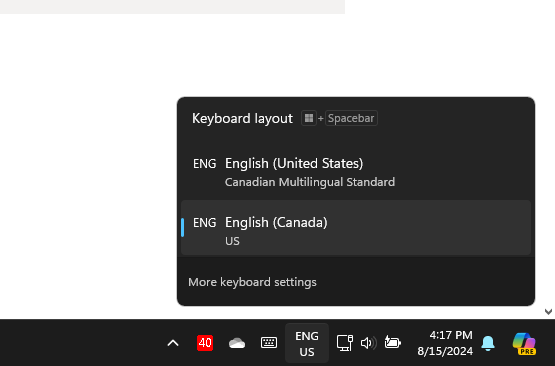Viewport: 555px width, 366px height.
Task: Click the page scrollbar down arrow
Action: pyautogui.click(x=548, y=312)
